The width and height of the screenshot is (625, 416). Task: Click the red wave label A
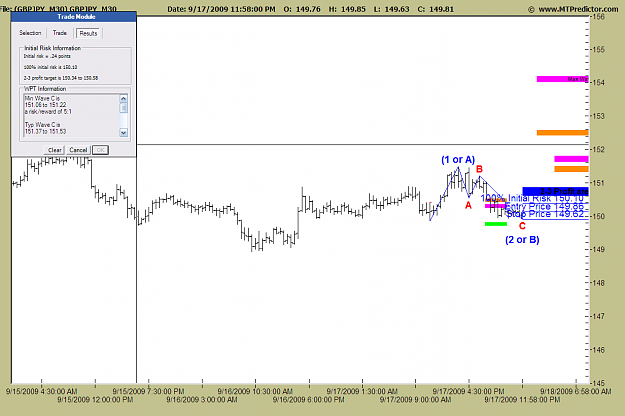(468, 205)
